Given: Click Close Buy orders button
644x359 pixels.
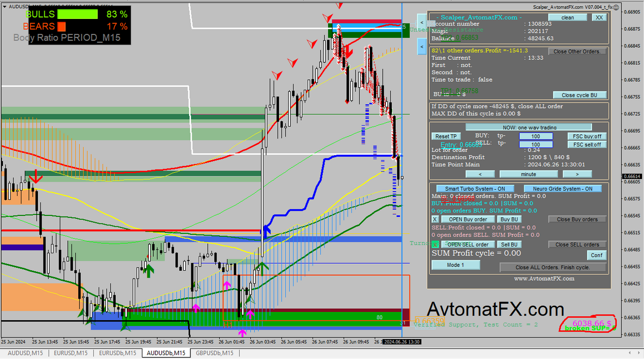Looking at the screenshot, I should pos(577,219).
